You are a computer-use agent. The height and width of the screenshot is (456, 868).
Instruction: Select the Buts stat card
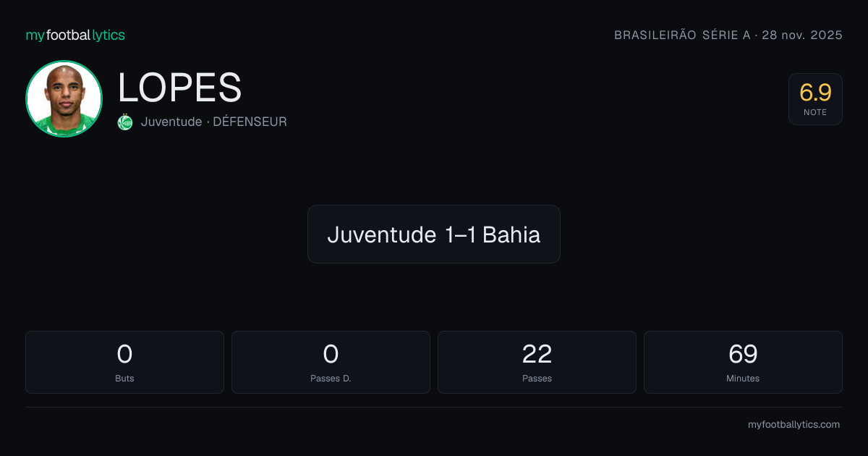(x=124, y=362)
